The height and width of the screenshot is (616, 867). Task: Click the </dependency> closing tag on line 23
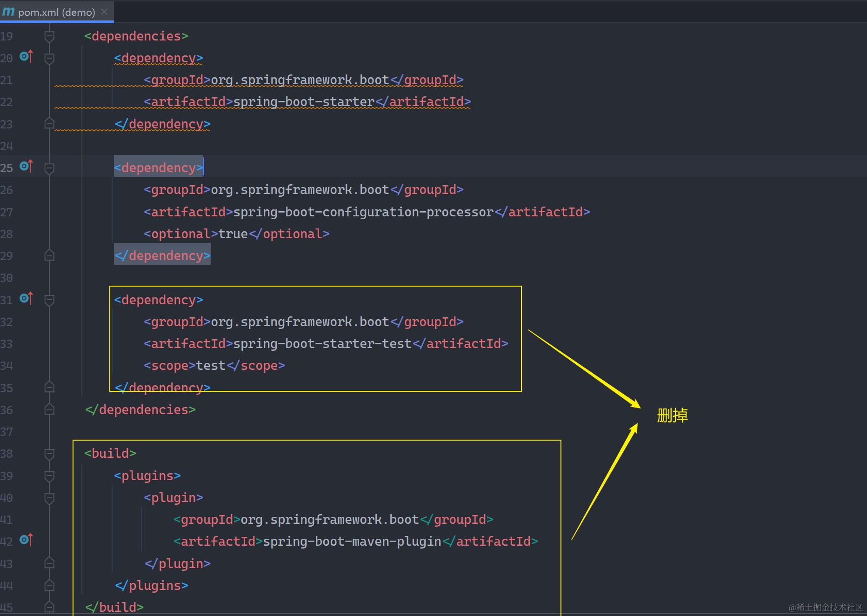pos(162,124)
